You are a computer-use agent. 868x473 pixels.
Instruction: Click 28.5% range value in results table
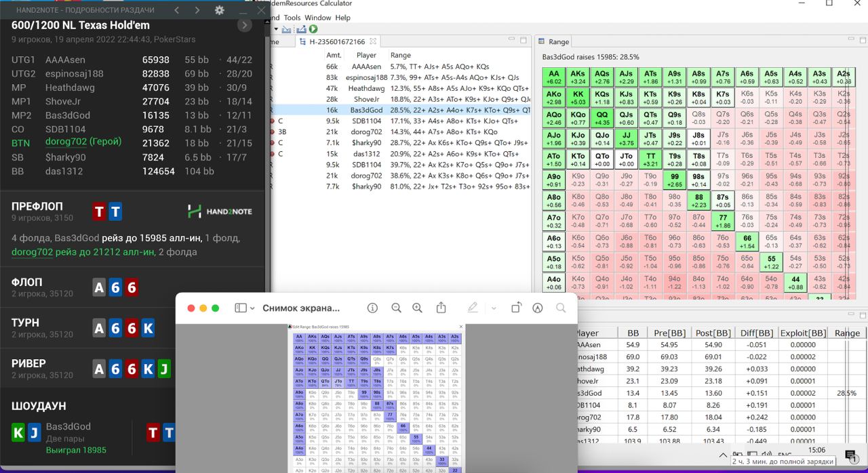(x=847, y=392)
